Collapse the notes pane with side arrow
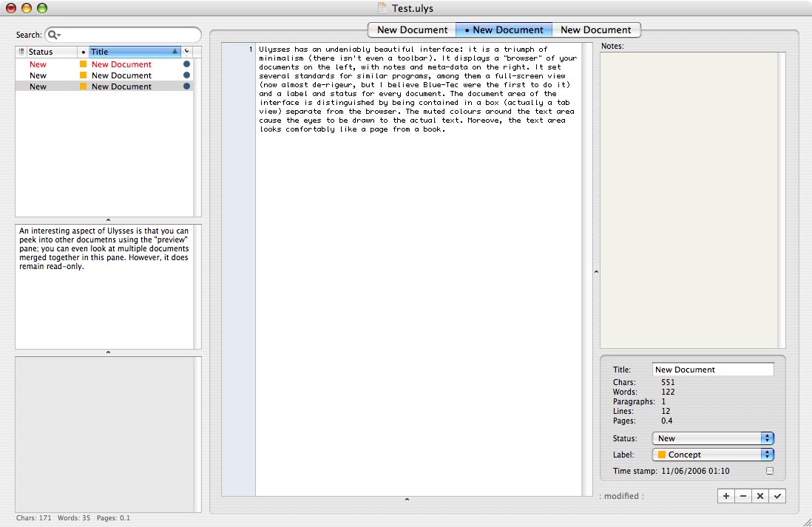 596,272
